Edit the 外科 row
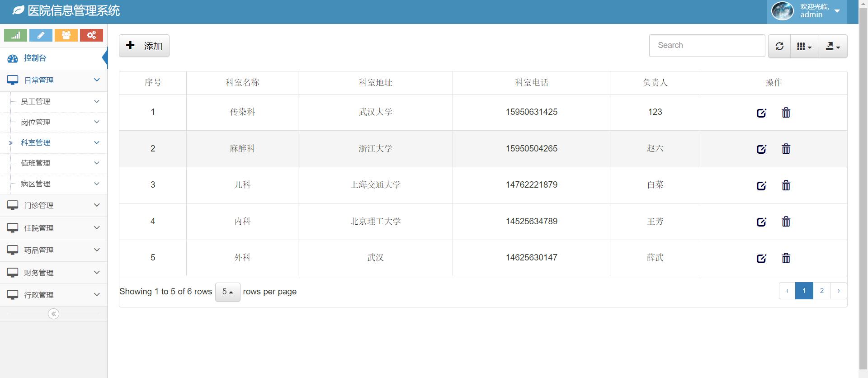The width and height of the screenshot is (868, 378). pos(761,258)
